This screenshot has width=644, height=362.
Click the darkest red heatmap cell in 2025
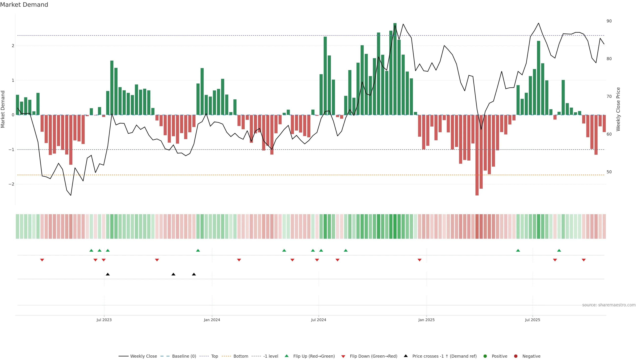point(477,226)
